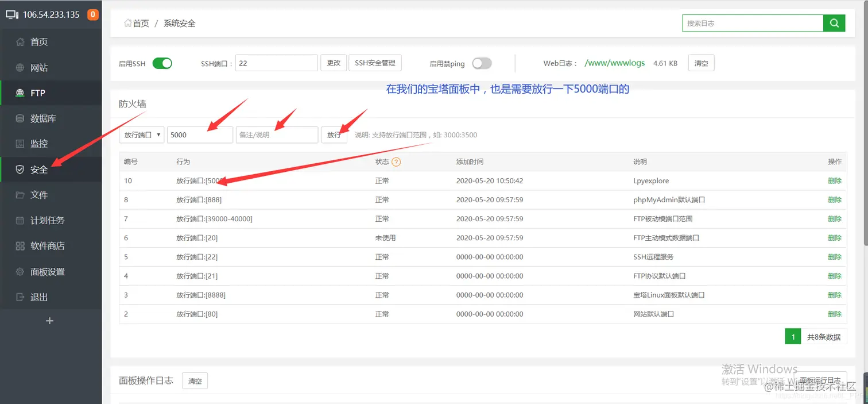Enable the 启用禁ping switch
This screenshot has width=868, height=404.
coord(482,63)
